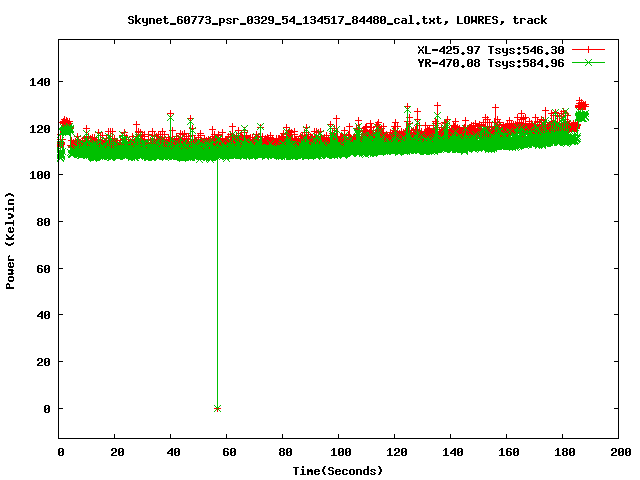Click the x-axis tick label 140
This screenshot has width=640, height=480.
(x=453, y=452)
